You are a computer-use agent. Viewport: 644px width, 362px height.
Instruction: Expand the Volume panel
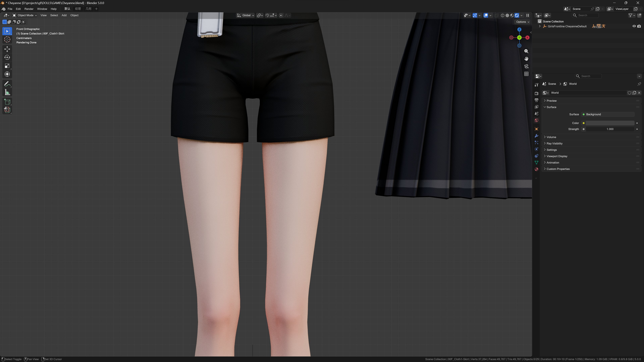coord(551,137)
